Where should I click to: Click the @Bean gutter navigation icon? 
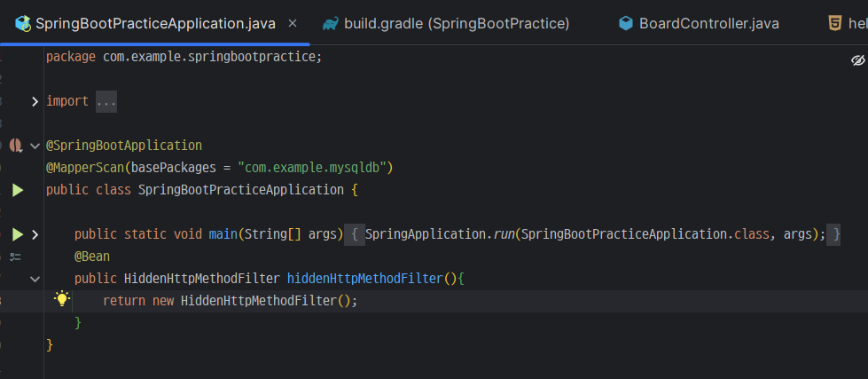[x=15, y=257]
